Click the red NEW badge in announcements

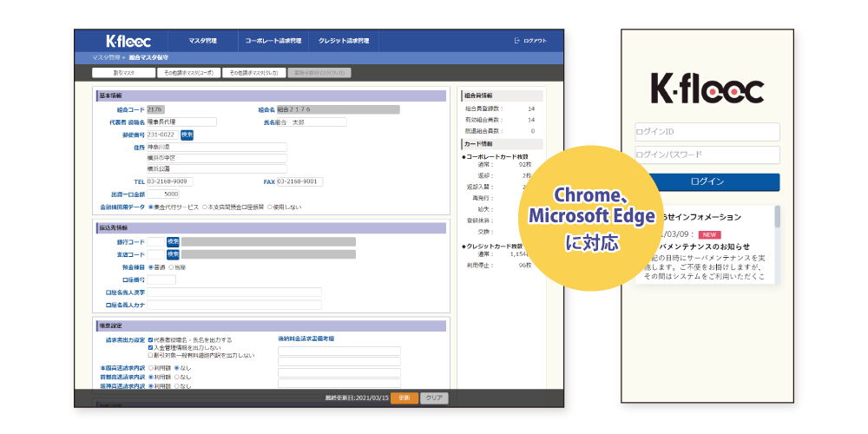click(x=710, y=234)
